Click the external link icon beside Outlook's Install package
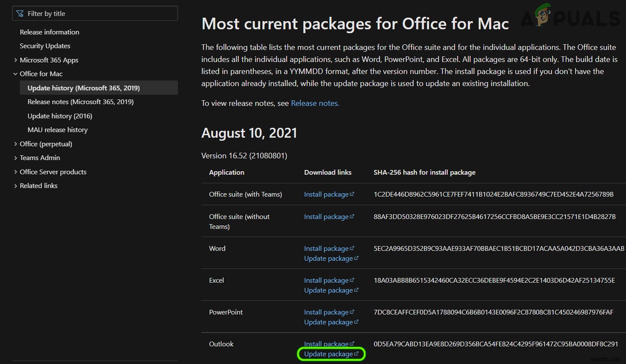Viewport: 626px width, 364px height. [x=352, y=344]
